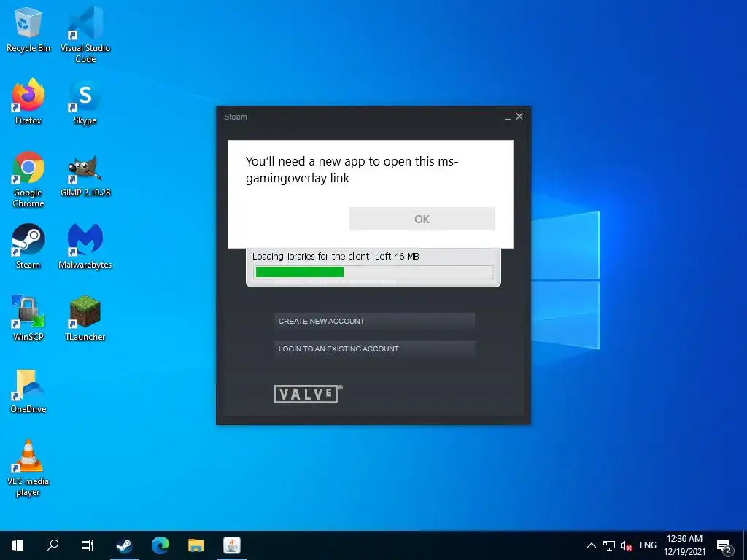Click the Valve logo in Steam window

309,394
